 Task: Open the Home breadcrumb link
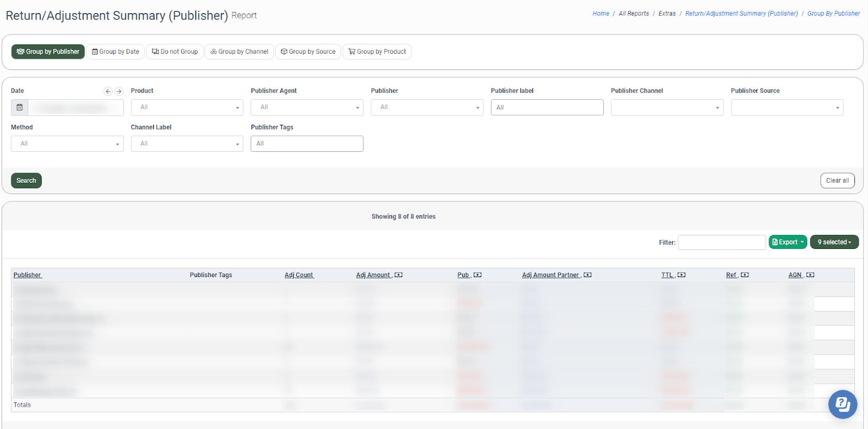point(601,14)
